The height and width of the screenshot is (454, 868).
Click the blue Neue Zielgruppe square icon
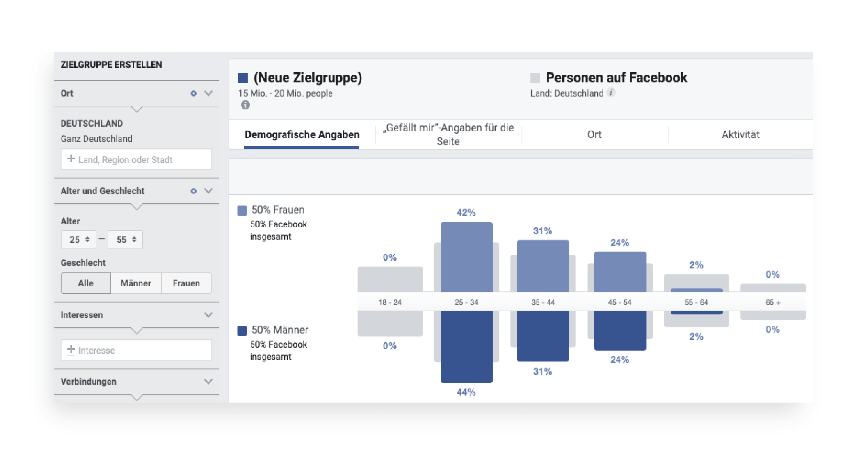click(243, 78)
